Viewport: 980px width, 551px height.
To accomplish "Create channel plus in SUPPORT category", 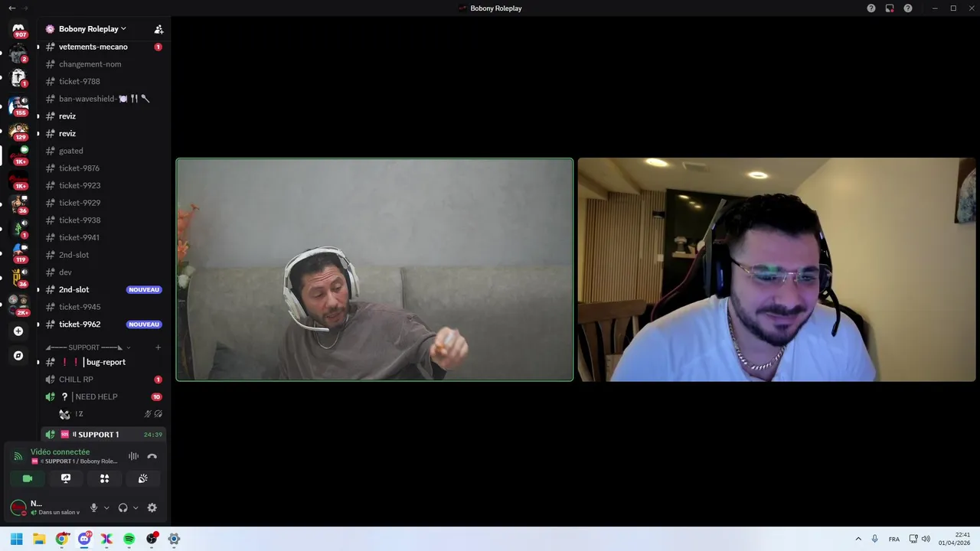I will pyautogui.click(x=158, y=347).
